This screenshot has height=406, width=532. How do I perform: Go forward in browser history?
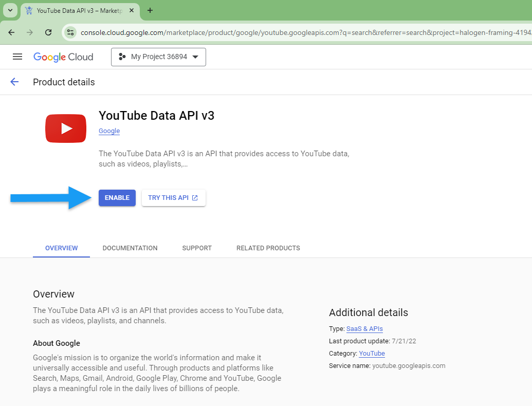[30, 32]
